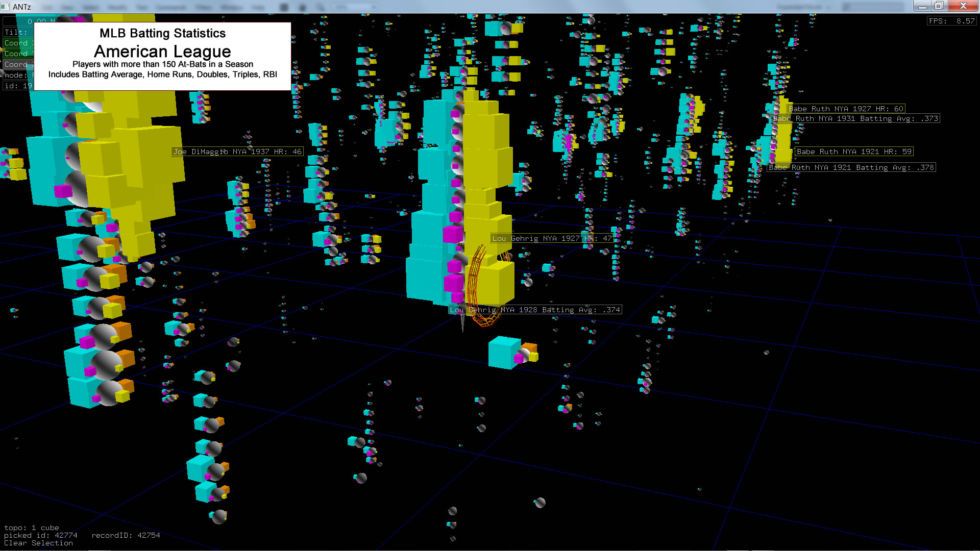980x551 pixels.
Task: Open the Joe DiMaggio NYA 1937 HR: 46 tag
Action: tap(237, 152)
